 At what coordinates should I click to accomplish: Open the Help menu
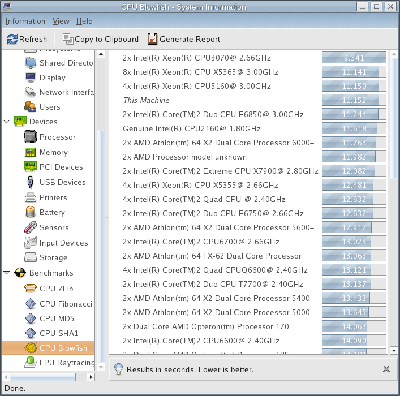[84, 21]
